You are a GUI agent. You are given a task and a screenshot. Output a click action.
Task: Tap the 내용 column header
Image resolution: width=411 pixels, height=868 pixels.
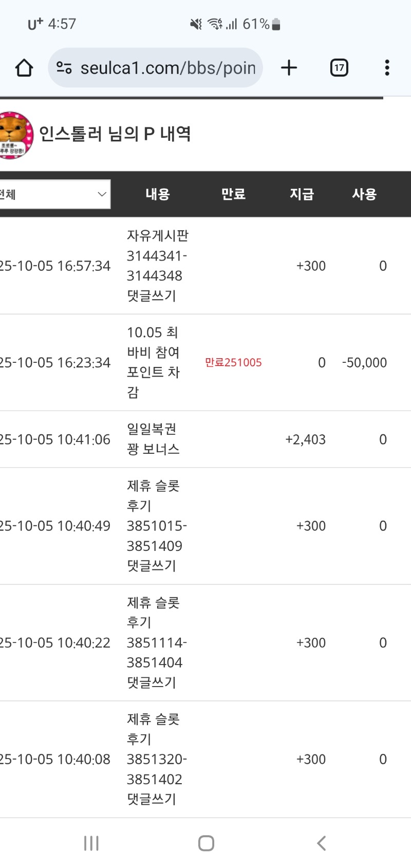click(x=158, y=194)
